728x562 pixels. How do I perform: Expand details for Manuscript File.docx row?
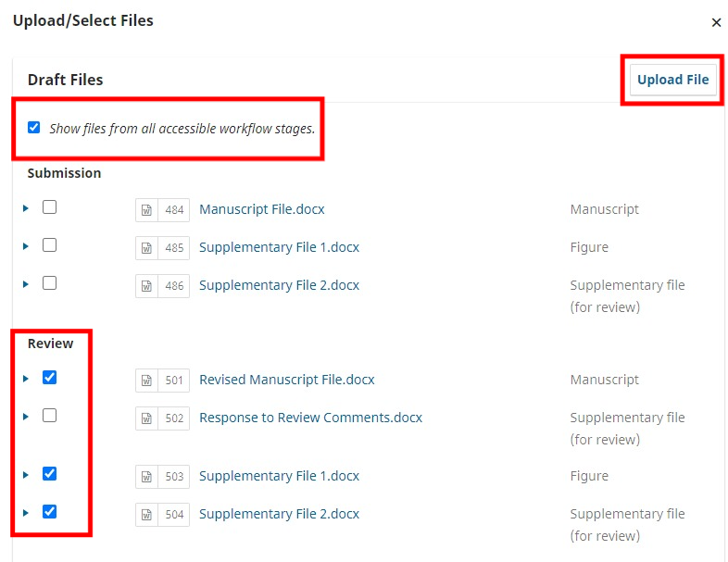(26, 208)
